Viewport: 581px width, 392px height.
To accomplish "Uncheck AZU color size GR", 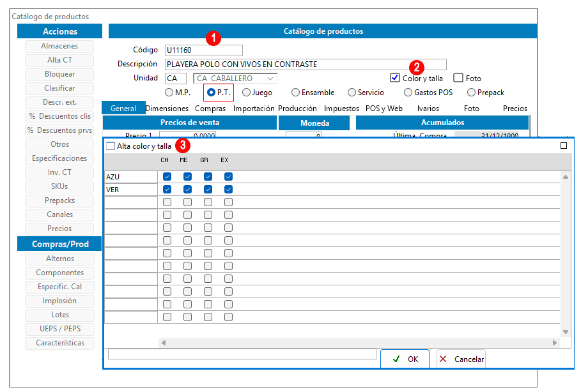I will coord(208,177).
